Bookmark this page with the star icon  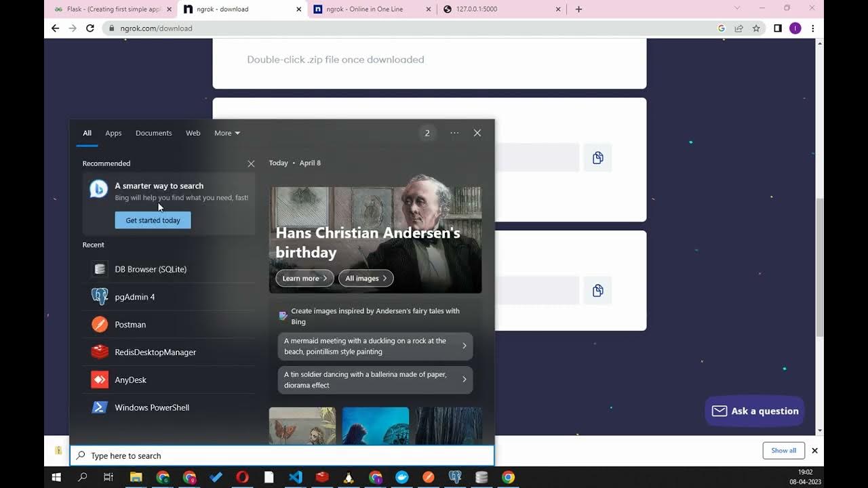pos(756,28)
